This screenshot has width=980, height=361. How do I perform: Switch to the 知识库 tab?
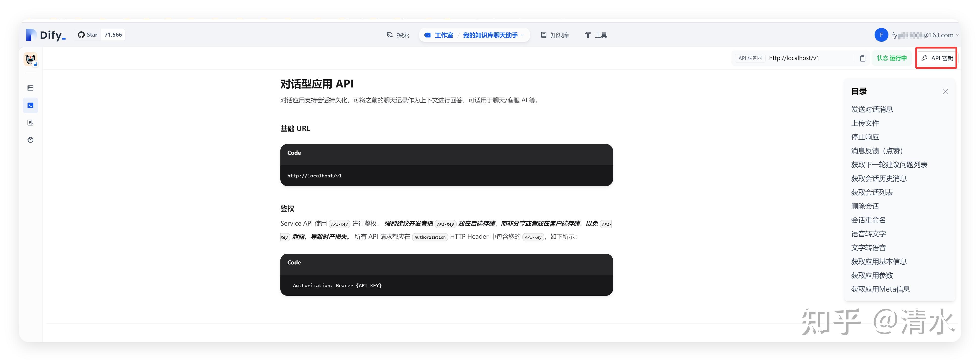(555, 35)
